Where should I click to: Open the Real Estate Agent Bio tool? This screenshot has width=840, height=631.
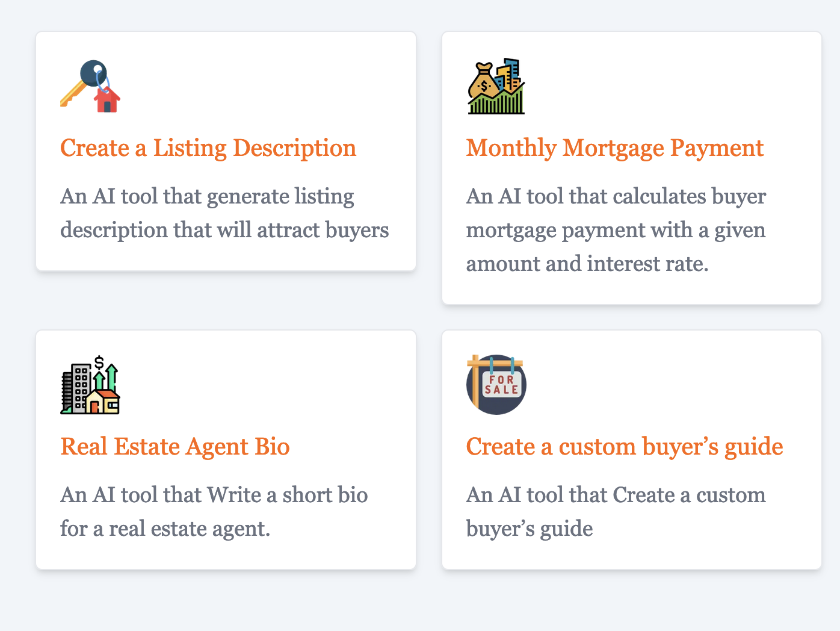[x=175, y=447]
